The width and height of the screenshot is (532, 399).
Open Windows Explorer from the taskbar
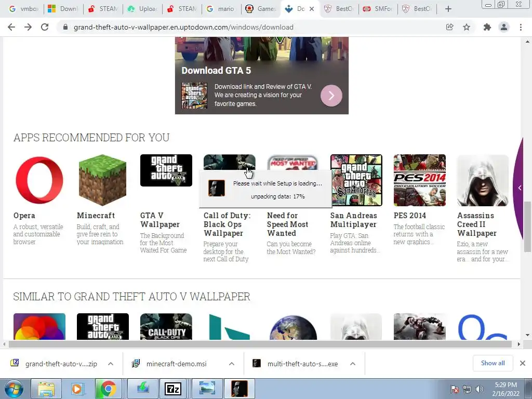point(46,389)
